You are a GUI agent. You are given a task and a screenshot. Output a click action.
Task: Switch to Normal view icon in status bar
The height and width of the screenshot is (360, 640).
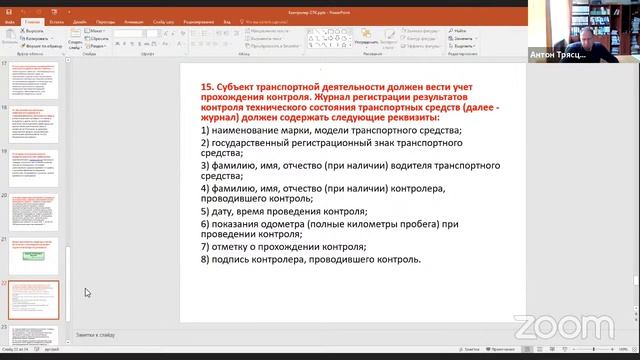tap(527, 350)
